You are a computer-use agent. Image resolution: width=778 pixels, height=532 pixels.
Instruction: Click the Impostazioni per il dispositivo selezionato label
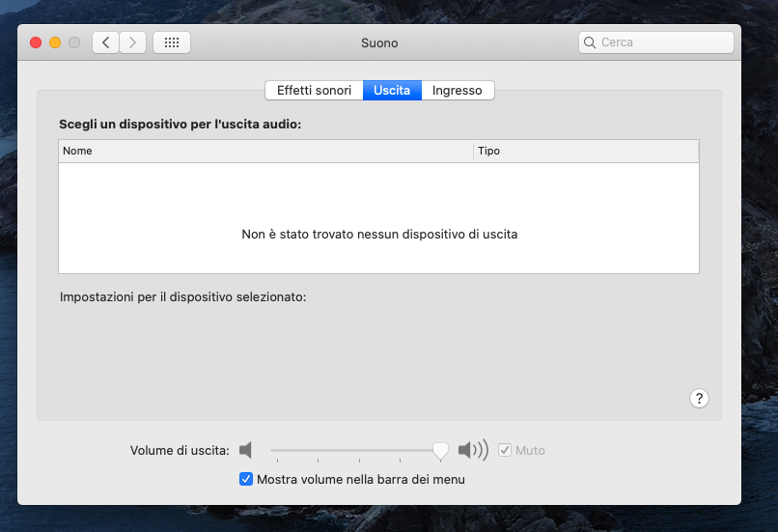[x=183, y=296]
